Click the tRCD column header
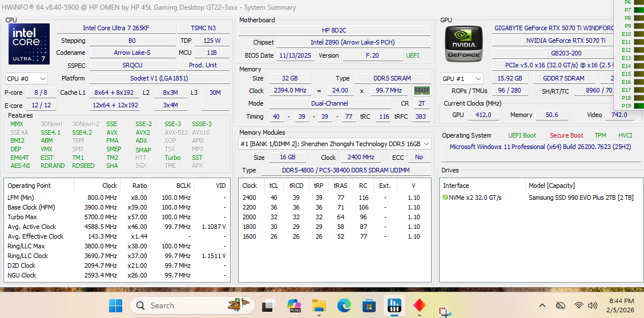 296,186
